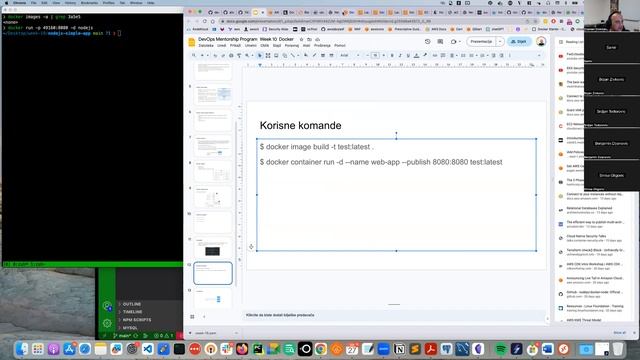Open the Arial font dropdown
Screen dimensions: 640x360
[x=350, y=55]
